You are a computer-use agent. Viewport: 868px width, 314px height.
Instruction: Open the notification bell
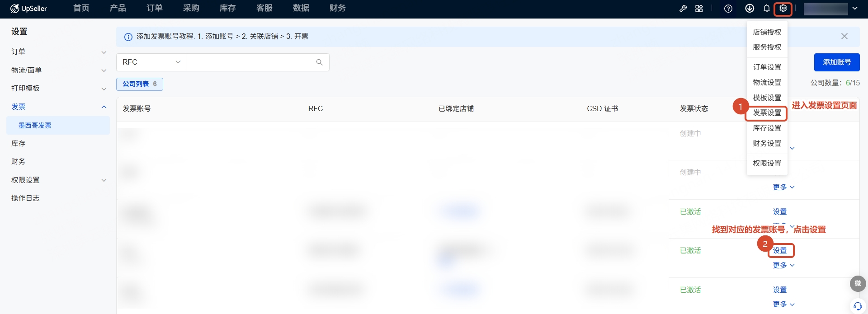pyautogui.click(x=766, y=9)
